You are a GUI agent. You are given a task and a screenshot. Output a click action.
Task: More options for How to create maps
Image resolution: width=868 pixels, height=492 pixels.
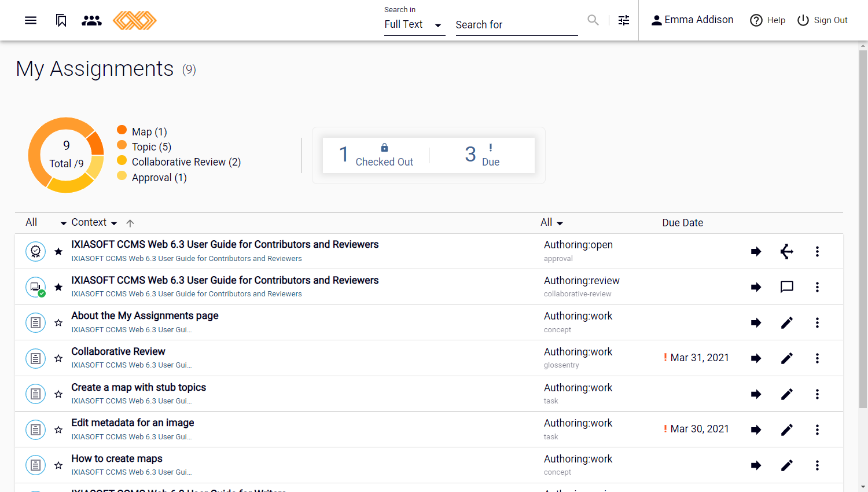pyautogui.click(x=817, y=465)
